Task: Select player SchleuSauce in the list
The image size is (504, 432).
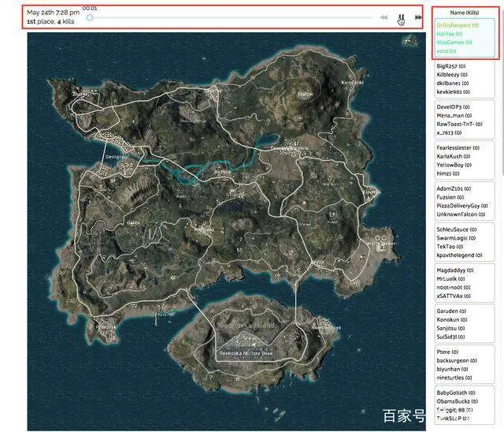Action: pyautogui.click(x=457, y=229)
